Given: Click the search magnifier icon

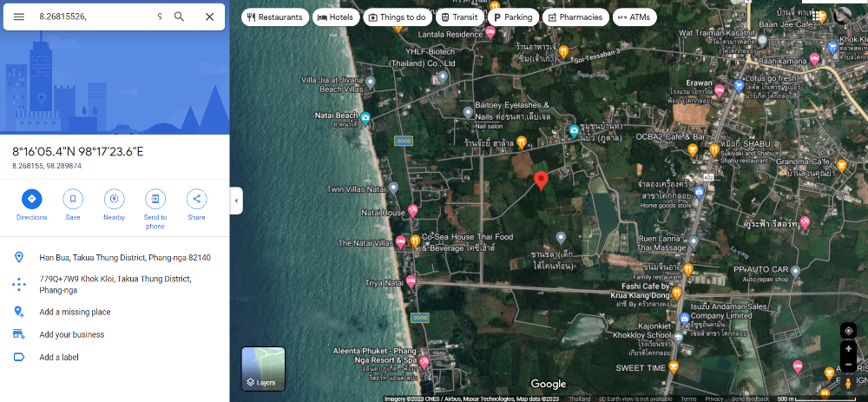Looking at the screenshot, I should point(179,16).
